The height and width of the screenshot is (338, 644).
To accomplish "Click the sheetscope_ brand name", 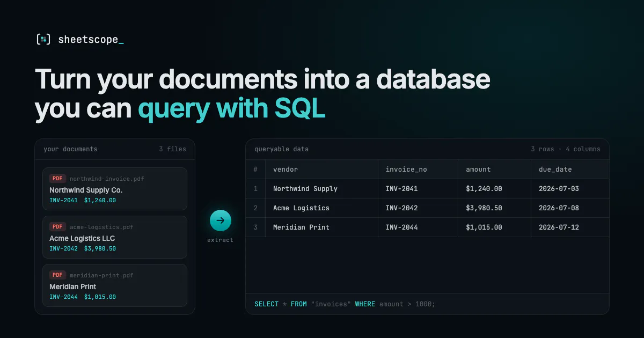I will tap(91, 39).
